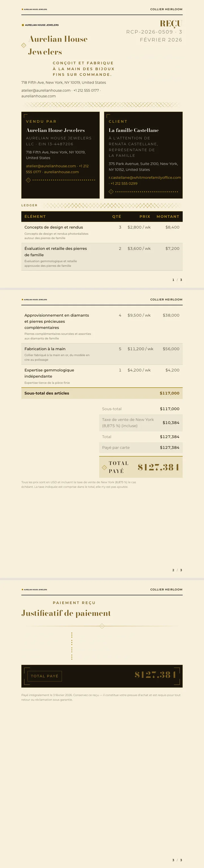Image resolution: width=204 pixels, height=868 pixels.
Task: Click the Payé par carte amount line
Action: [x=141, y=447]
